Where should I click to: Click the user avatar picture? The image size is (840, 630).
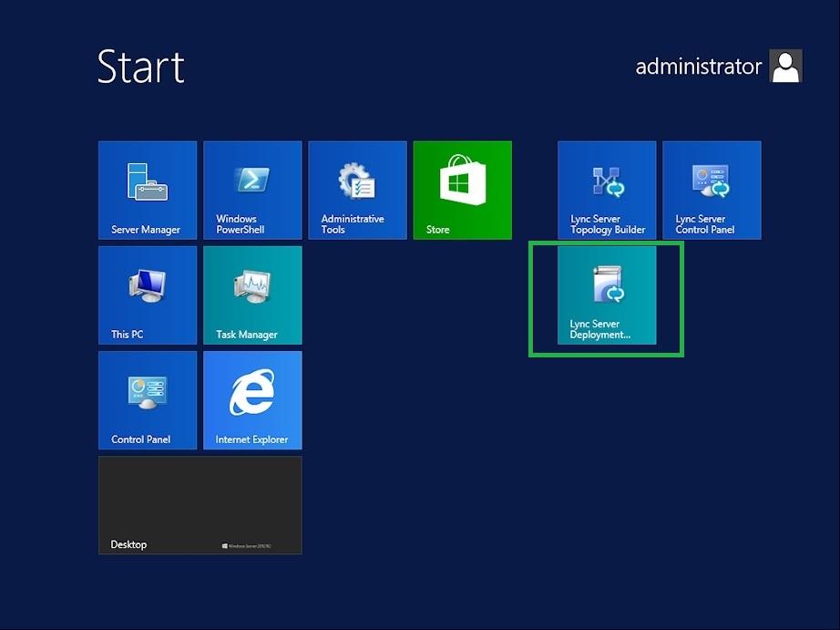(785, 66)
